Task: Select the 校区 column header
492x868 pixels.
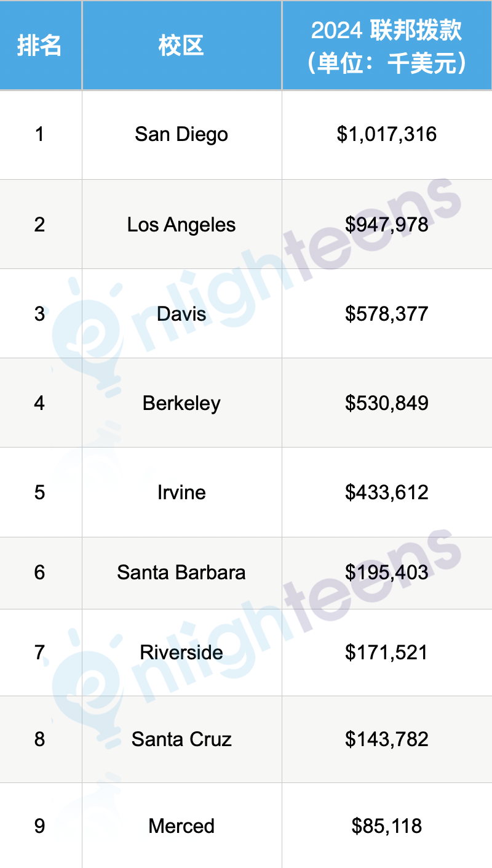Action: tap(181, 46)
